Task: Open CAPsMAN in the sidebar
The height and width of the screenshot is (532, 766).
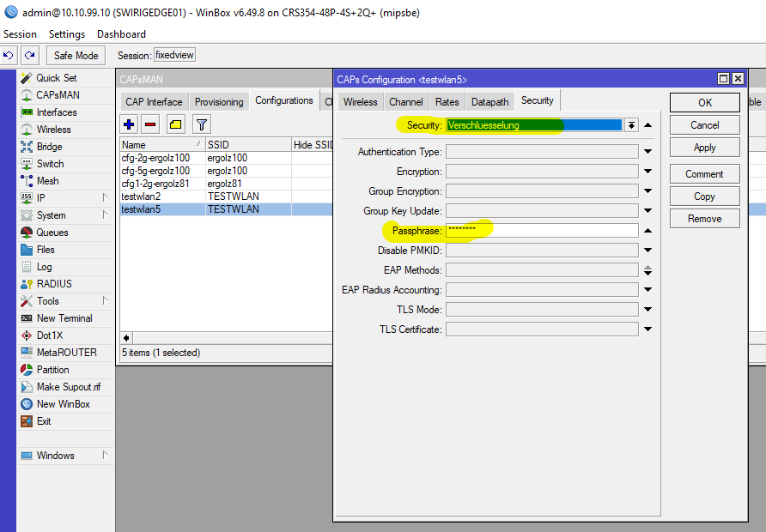Action: 58,95
